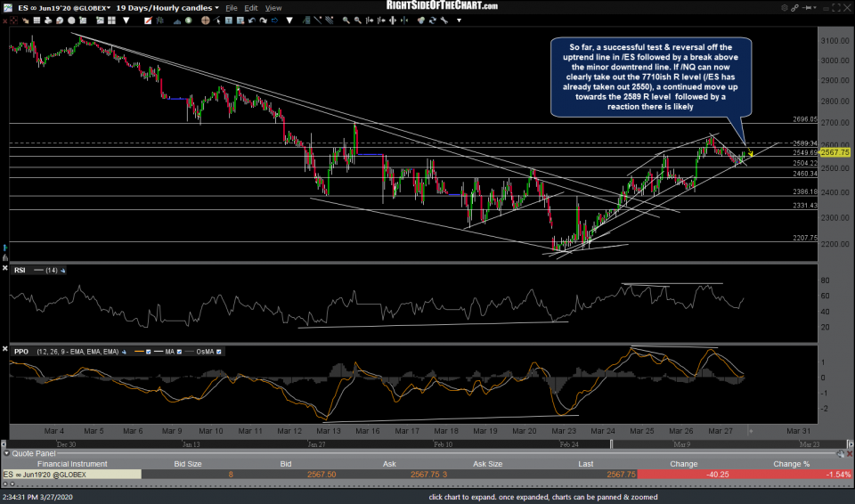
Task: Select the parallel lines channel tool
Action: click(329, 20)
